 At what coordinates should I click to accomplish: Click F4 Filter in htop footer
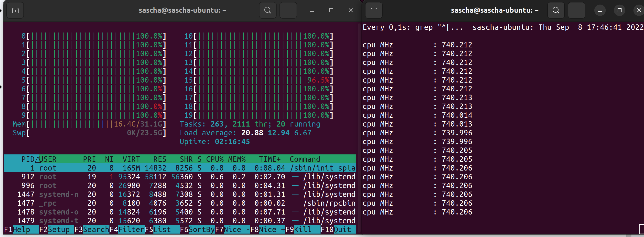tap(127, 229)
